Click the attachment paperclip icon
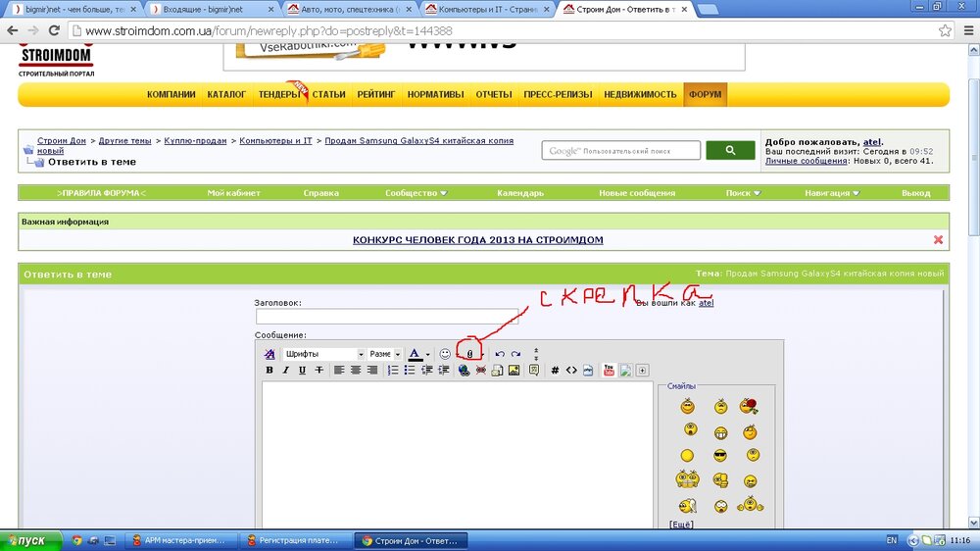 point(470,354)
